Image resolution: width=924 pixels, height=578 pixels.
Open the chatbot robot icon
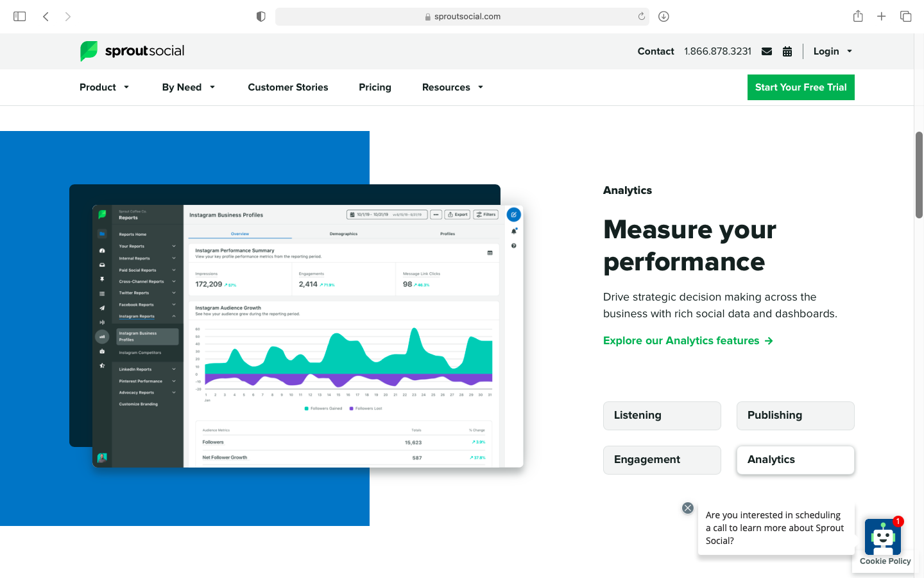[x=883, y=537]
